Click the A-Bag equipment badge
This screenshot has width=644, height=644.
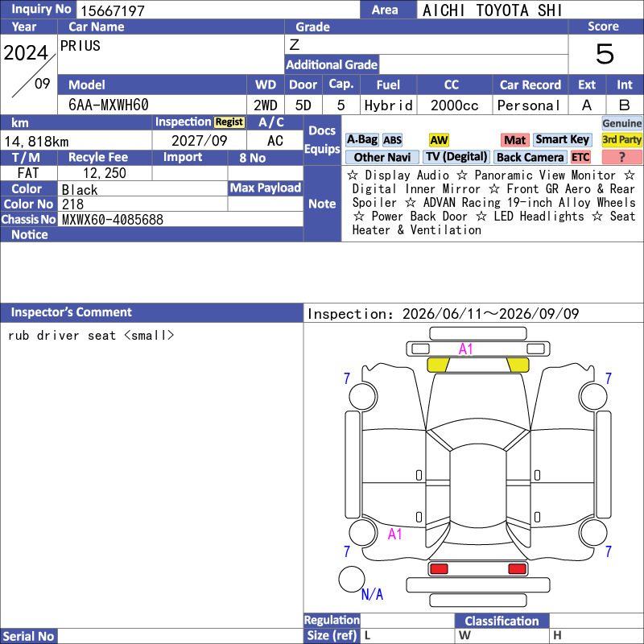361,140
